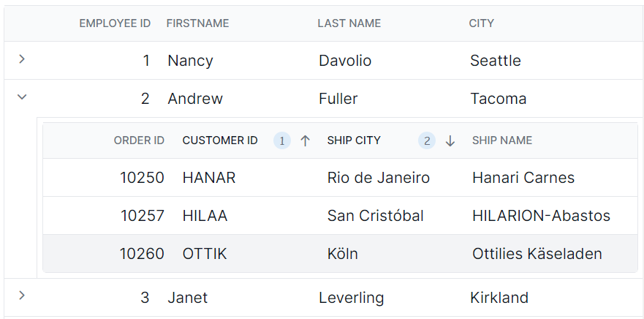The image size is (644, 319).
Task: Click the FirstName column header
Action: (x=197, y=23)
